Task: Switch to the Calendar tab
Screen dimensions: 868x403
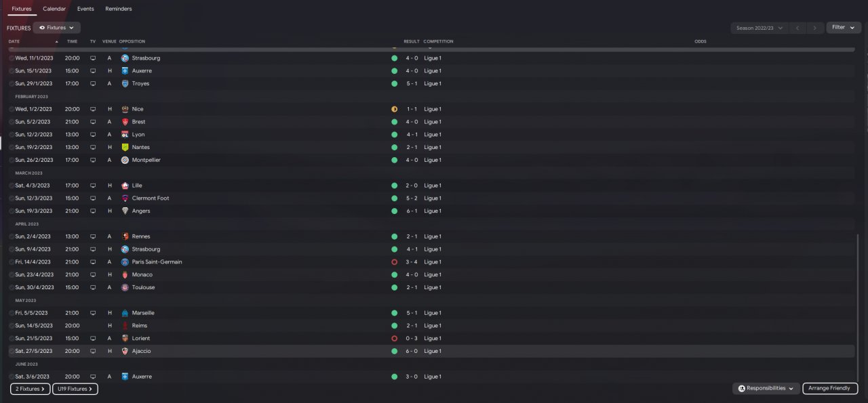Action: pos(54,9)
